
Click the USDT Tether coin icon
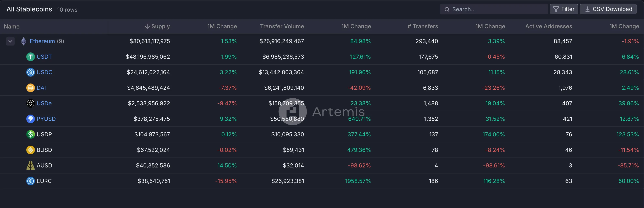point(31,57)
